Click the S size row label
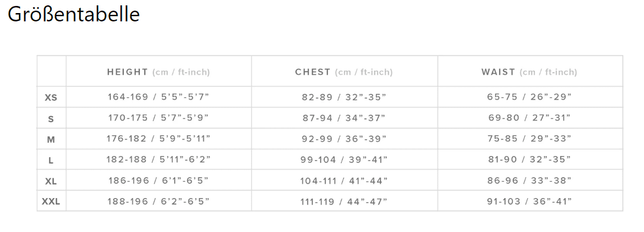 [51, 119]
